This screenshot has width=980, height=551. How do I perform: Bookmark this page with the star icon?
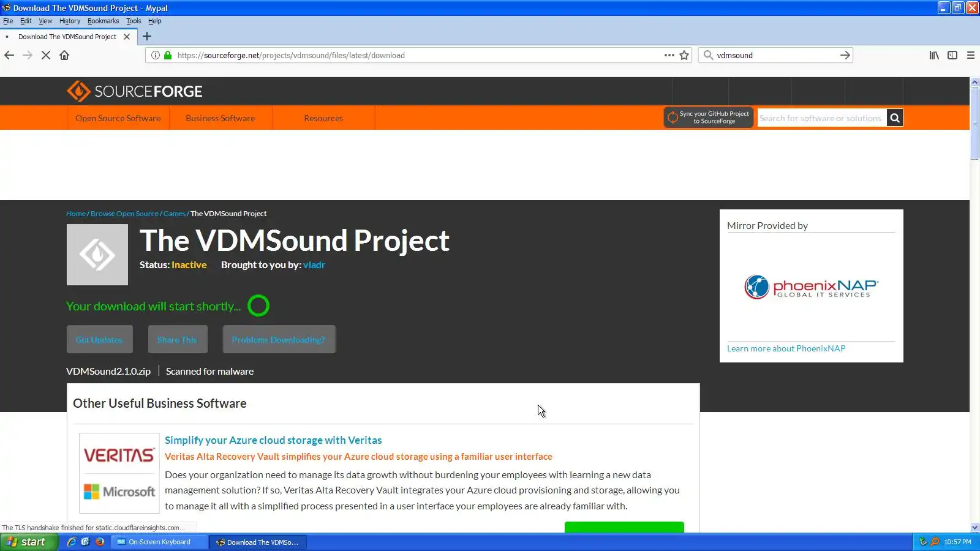684,55
